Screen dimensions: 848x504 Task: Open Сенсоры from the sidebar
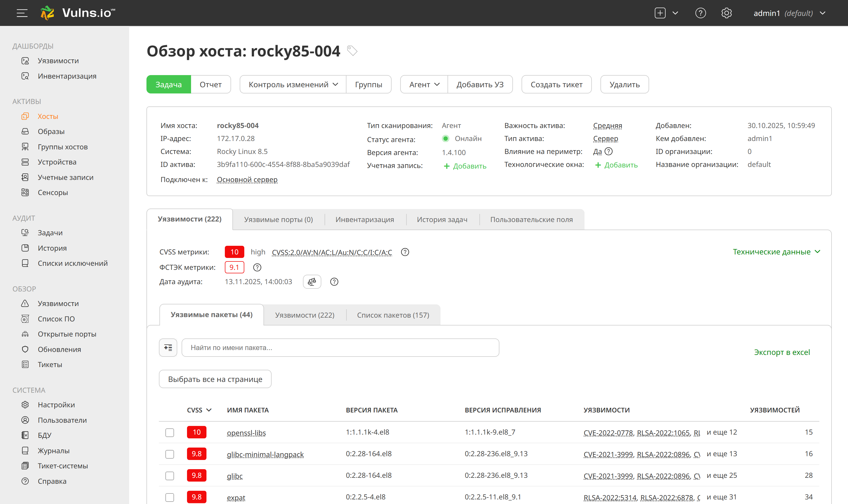click(x=53, y=192)
